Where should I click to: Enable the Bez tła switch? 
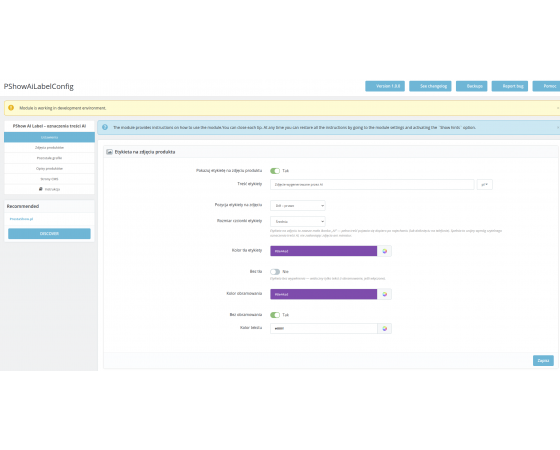(275, 272)
